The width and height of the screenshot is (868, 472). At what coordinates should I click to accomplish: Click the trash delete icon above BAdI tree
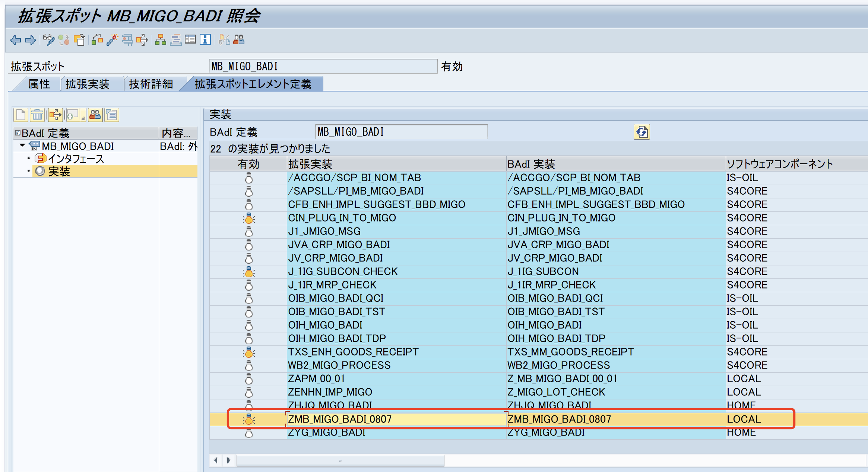pos(37,115)
